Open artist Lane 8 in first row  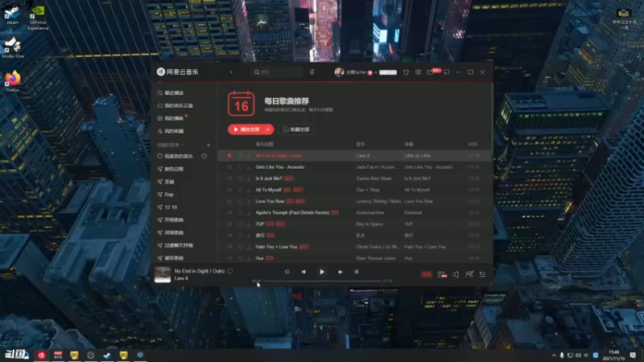(363, 156)
